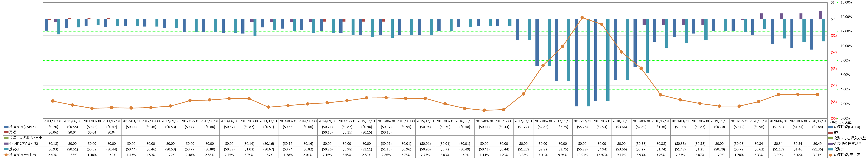
Task: Click the 13.91% ratio cell
Action: pos(582,155)
